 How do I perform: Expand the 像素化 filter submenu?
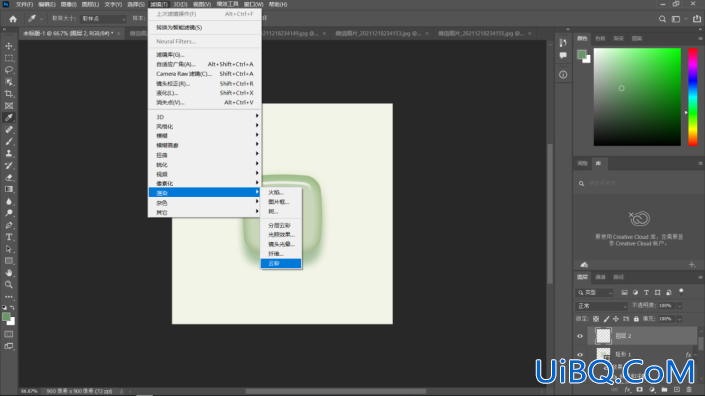(x=205, y=183)
